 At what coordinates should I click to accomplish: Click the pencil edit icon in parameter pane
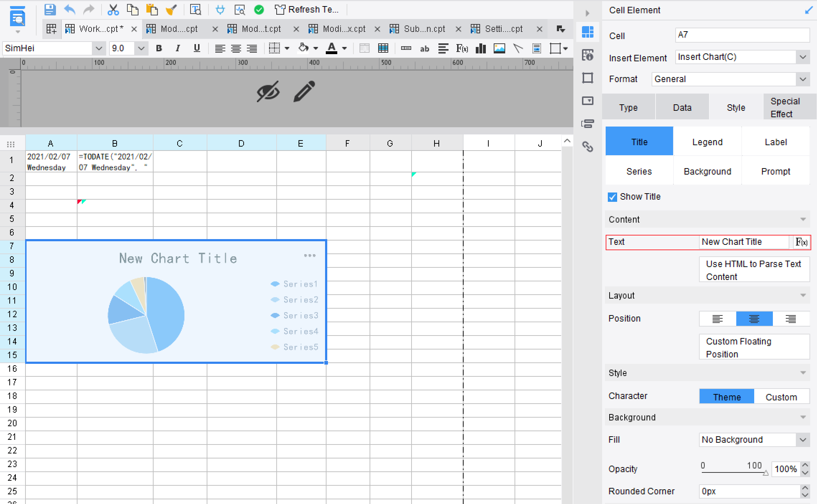coord(304,91)
